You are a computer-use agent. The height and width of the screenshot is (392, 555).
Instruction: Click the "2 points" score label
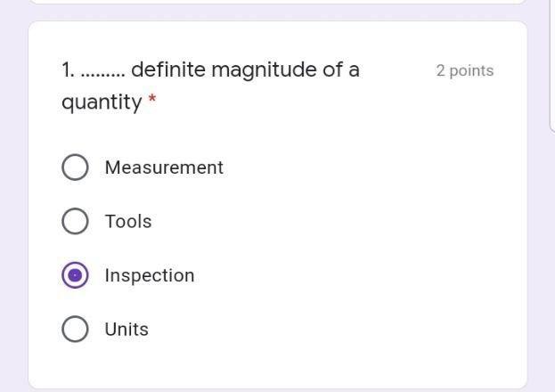pos(464,70)
